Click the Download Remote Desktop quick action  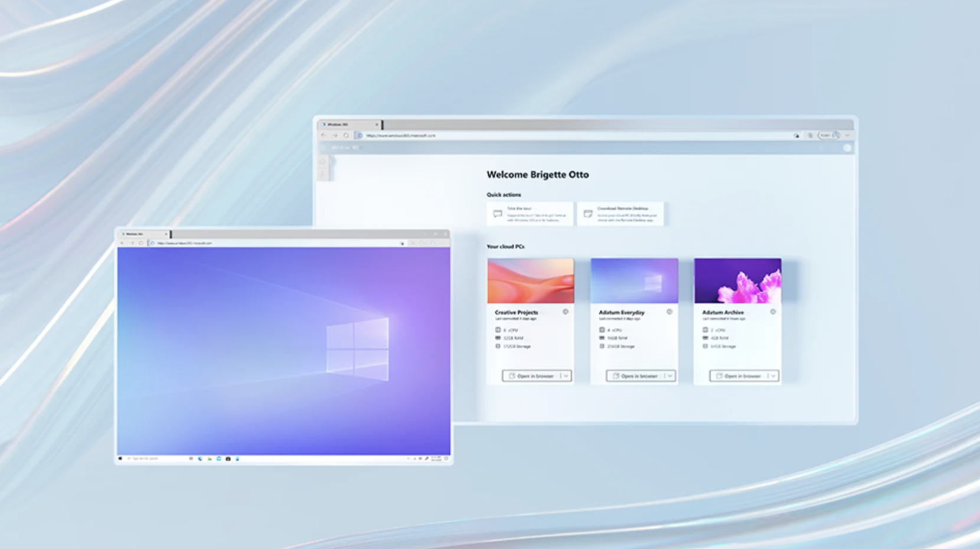point(620,214)
